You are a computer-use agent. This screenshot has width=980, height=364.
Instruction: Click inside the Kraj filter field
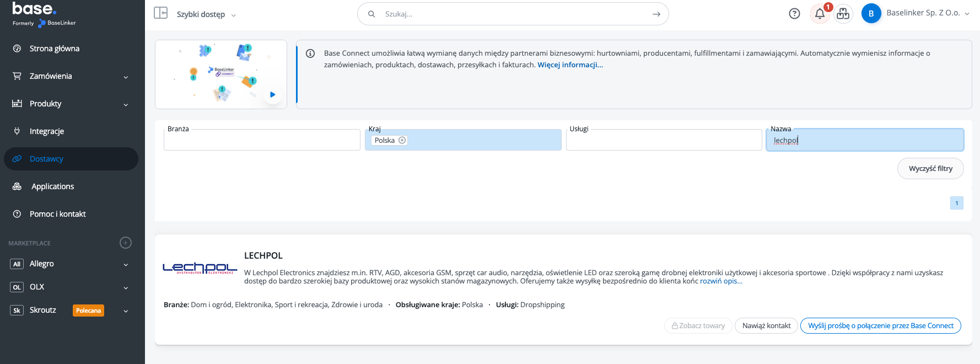point(463,140)
